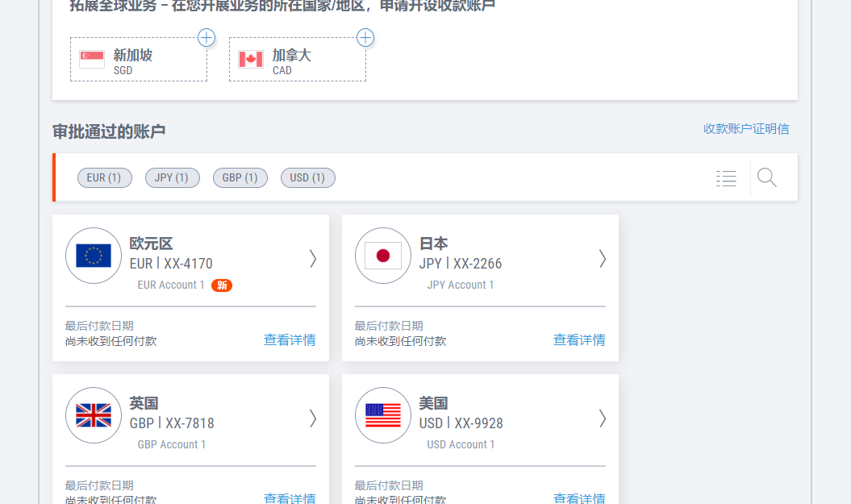This screenshot has height=504, width=851.
Task: Click the EUR | XX-4170 account number
Action: coord(171,264)
